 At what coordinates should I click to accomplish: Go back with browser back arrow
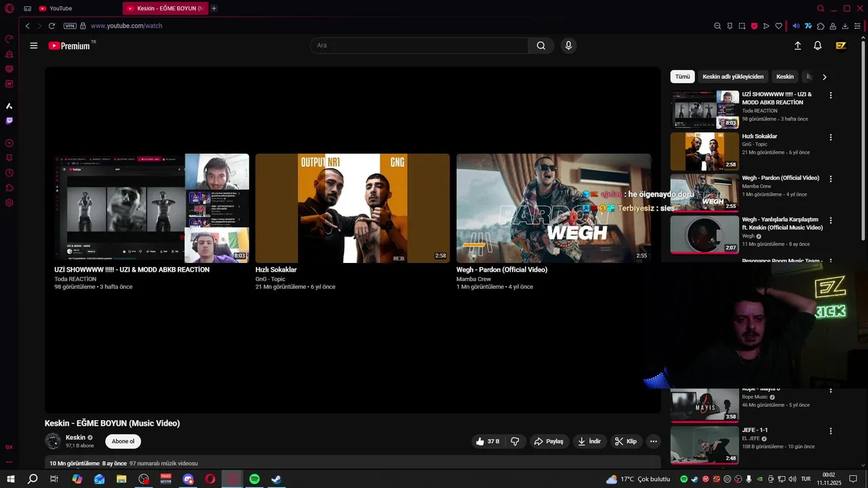[27, 26]
